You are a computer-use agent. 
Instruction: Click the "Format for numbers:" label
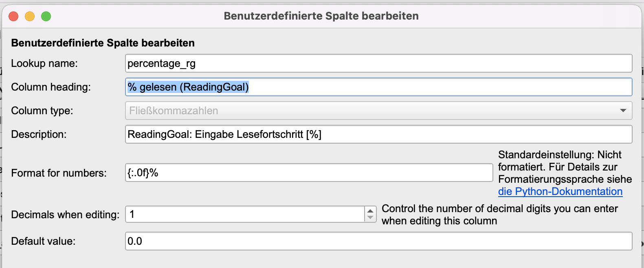click(59, 173)
